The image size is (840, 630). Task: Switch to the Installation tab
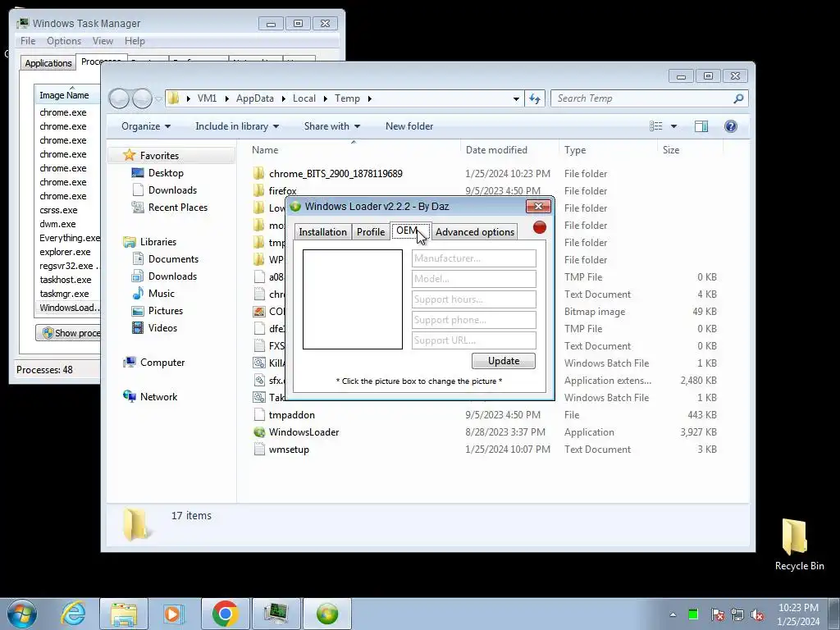(x=322, y=232)
